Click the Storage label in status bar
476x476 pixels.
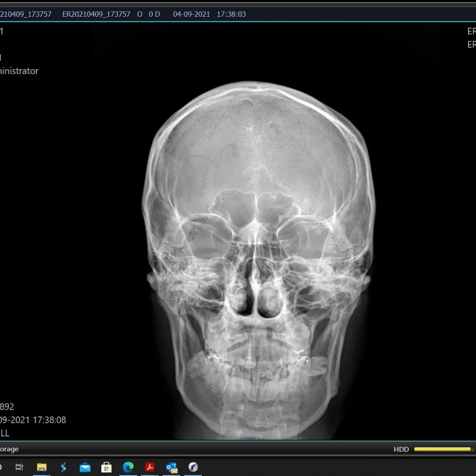9,450
